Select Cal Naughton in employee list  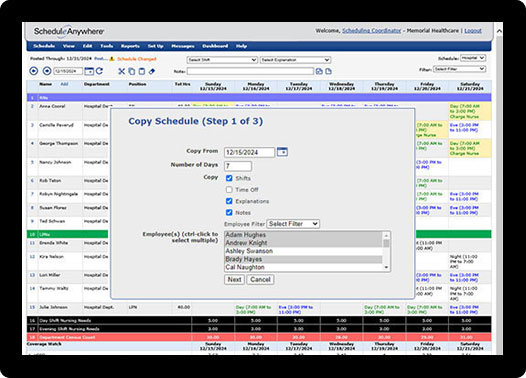tap(303, 267)
